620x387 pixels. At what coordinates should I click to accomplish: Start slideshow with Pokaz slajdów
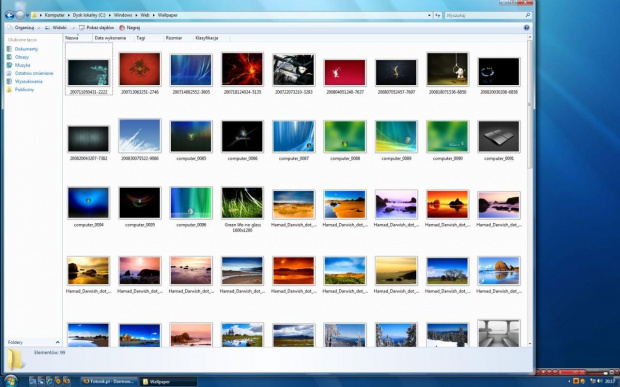pos(96,28)
